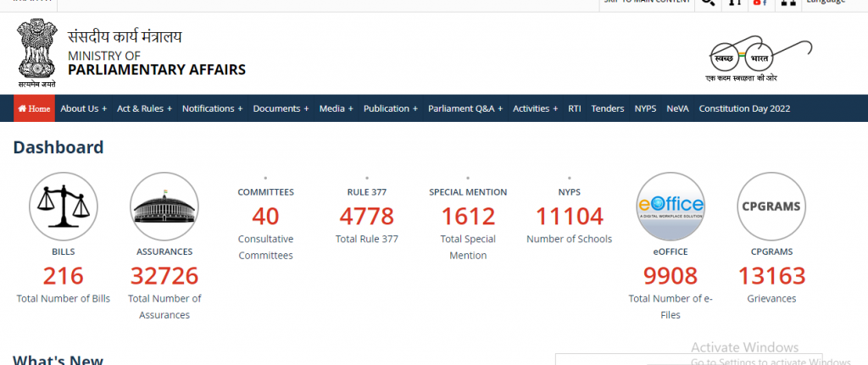Click the Swachh Bharat spectacles logo
This screenshot has height=365, width=868.
pos(743,57)
